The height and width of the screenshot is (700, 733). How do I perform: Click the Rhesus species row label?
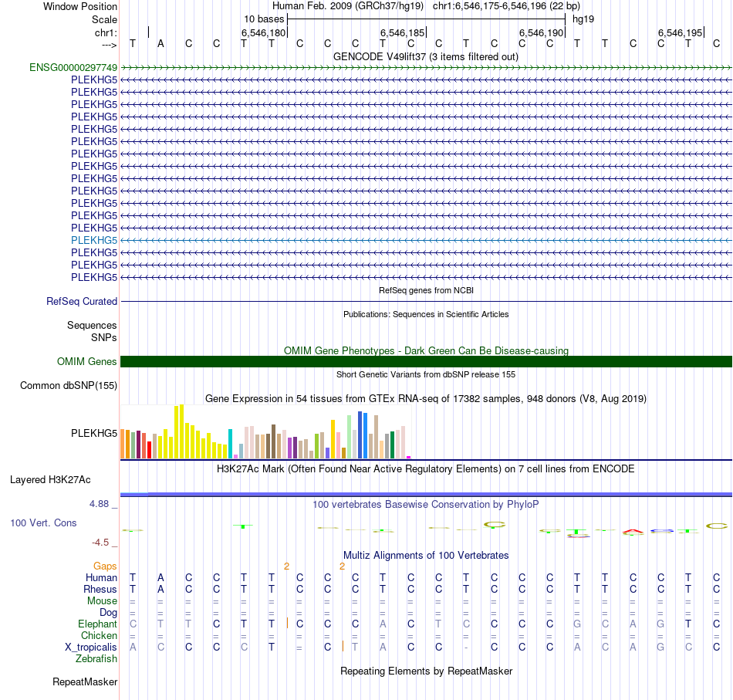tap(100, 589)
